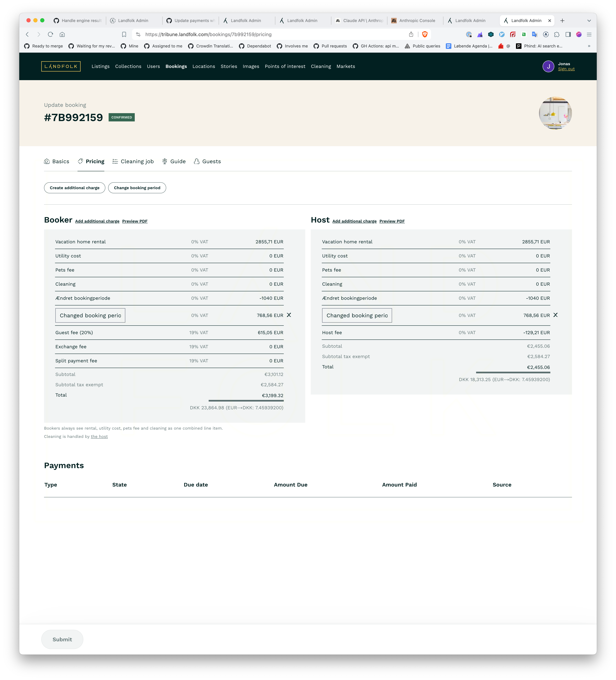The width and height of the screenshot is (616, 680).
Task: Expand the browser tab list chevron
Action: [x=589, y=21]
